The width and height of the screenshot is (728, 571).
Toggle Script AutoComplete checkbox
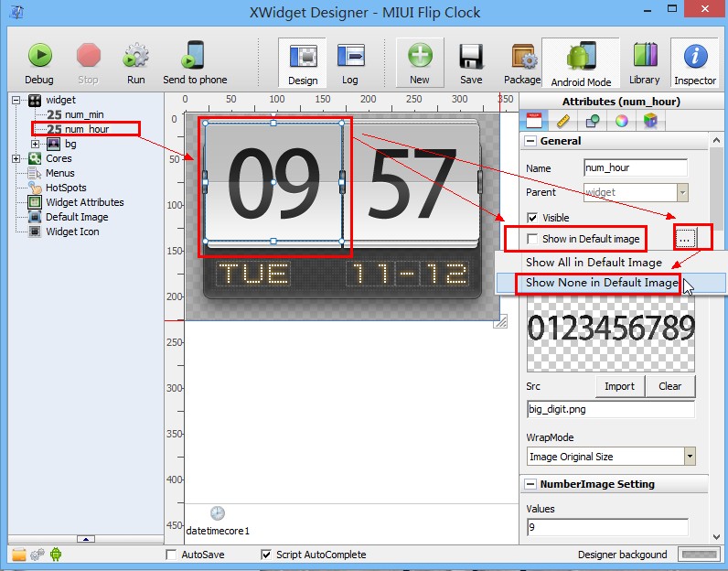coord(266,555)
